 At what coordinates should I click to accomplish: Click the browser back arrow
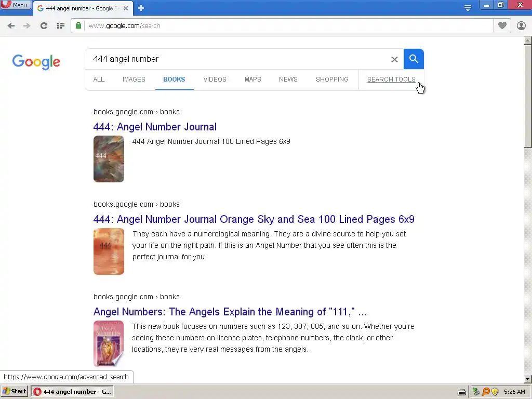(x=11, y=26)
